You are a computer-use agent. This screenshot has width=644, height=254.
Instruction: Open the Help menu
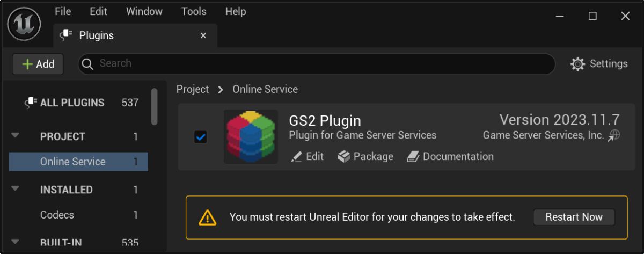click(236, 11)
